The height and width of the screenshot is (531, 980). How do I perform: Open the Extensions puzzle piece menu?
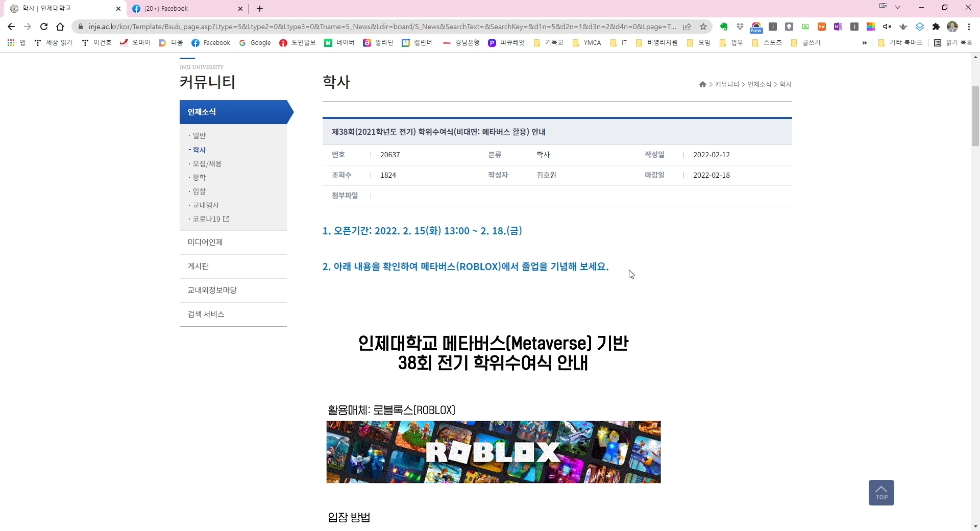(x=936, y=27)
